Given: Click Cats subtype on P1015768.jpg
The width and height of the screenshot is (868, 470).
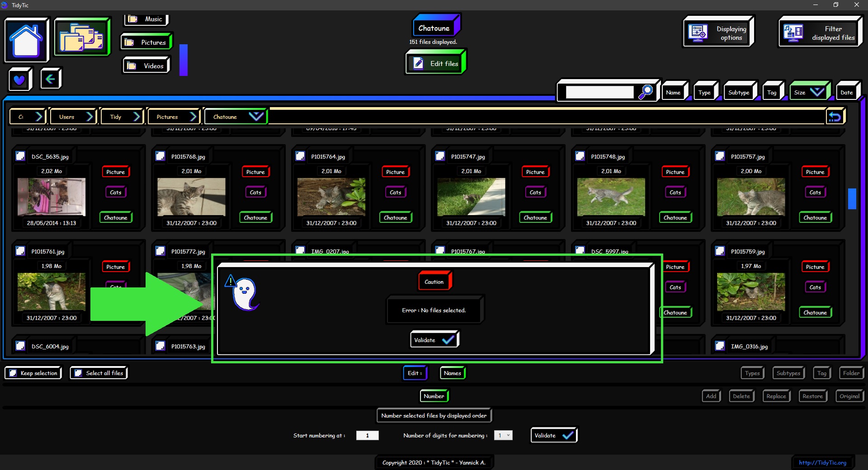Looking at the screenshot, I should pos(255,192).
